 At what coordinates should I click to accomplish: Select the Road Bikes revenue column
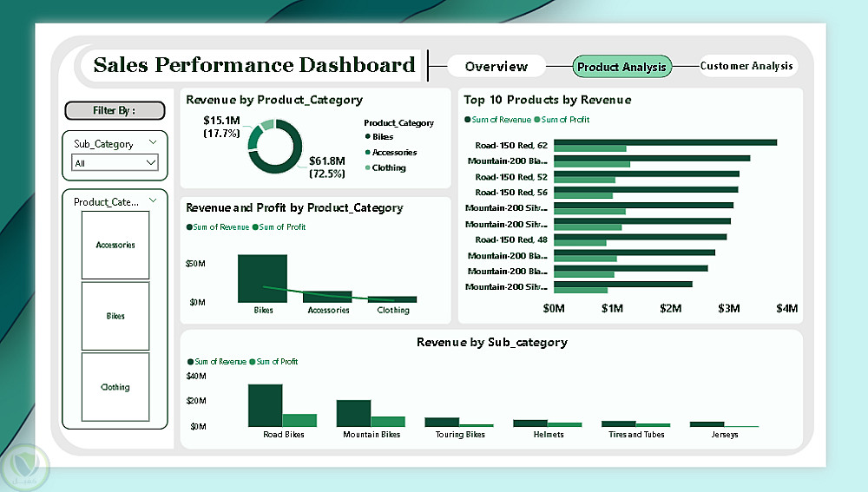click(265, 405)
